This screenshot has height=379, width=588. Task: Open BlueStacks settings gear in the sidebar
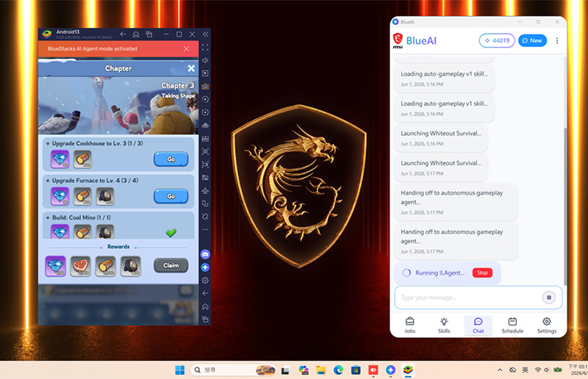click(205, 281)
